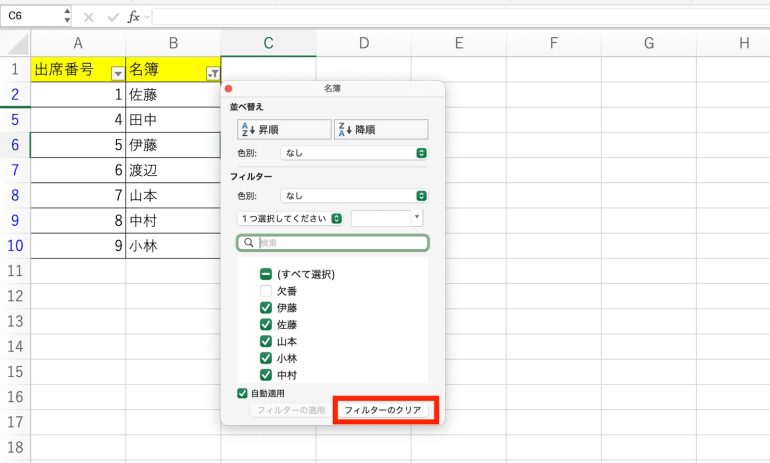Select row 6 header
The image size is (770, 463).
(x=15, y=145)
